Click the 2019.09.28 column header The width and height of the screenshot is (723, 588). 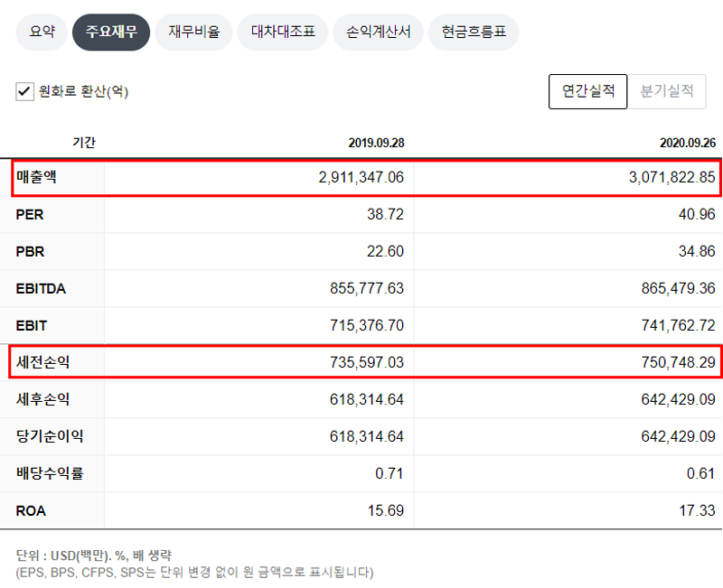pos(376,143)
